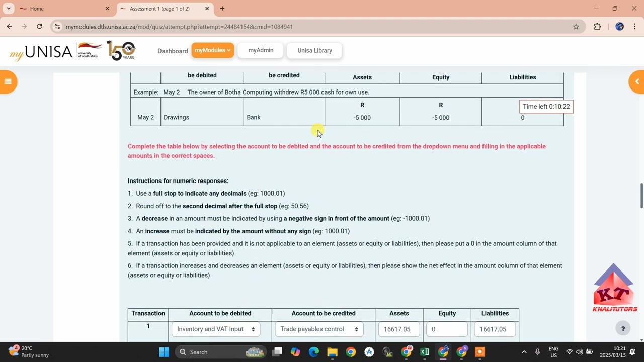Open the Wi-Fi network tray icon

point(570,352)
